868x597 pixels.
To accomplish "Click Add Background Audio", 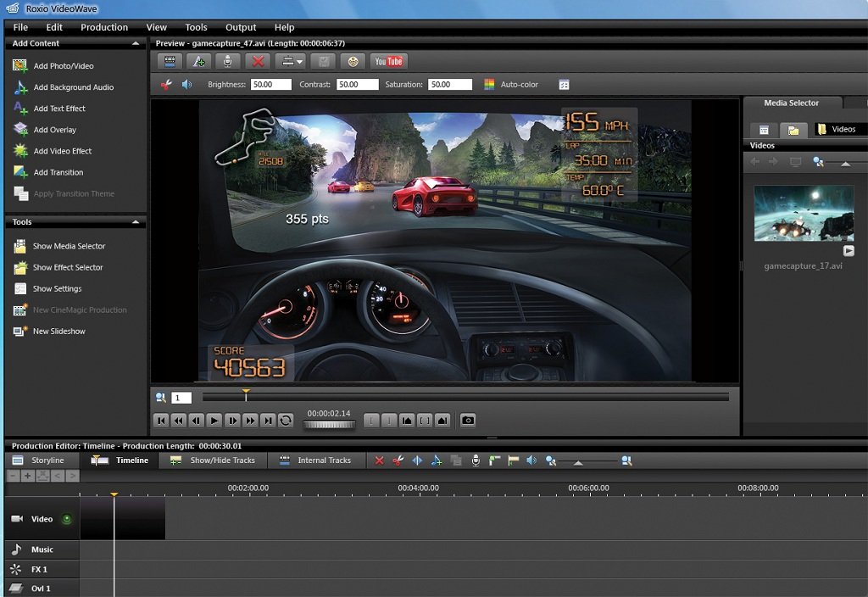I will click(x=73, y=87).
